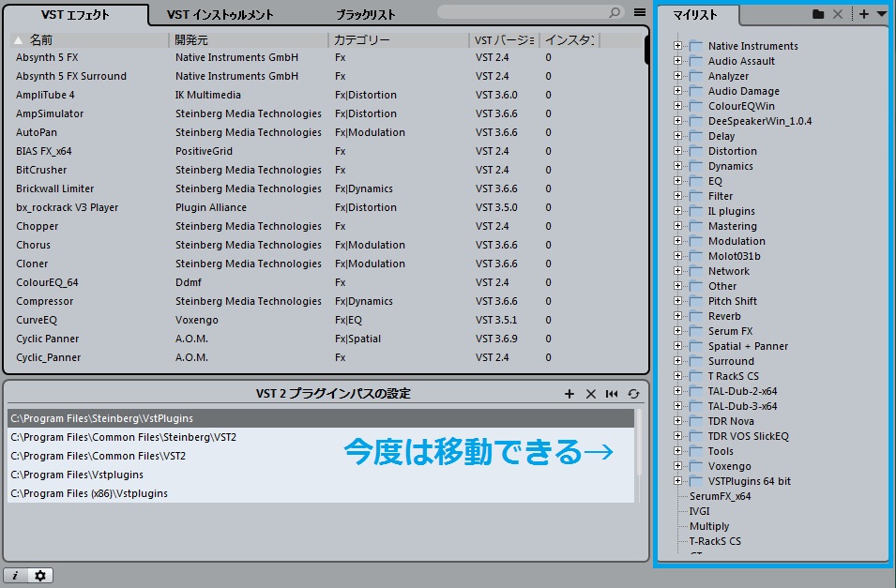Select the IVGI plug-in in マイリスト
This screenshot has width=896, height=588.
click(x=699, y=511)
